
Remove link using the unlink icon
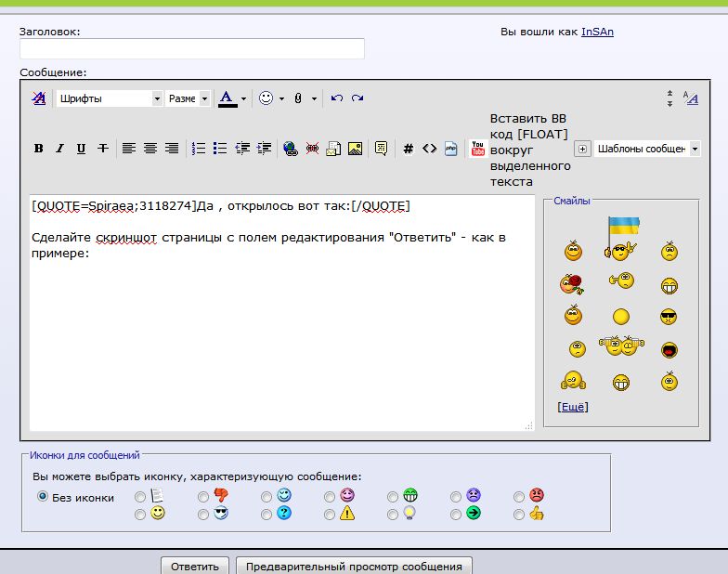coord(312,149)
